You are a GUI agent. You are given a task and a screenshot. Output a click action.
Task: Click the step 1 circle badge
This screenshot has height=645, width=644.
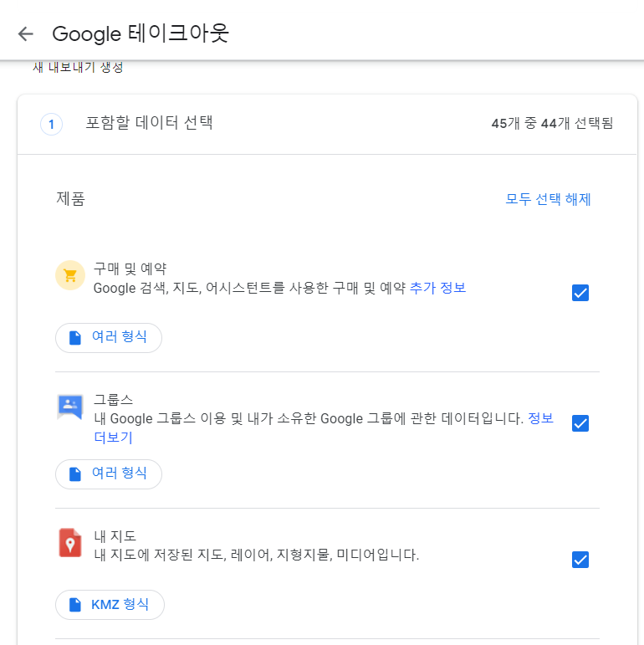point(51,124)
